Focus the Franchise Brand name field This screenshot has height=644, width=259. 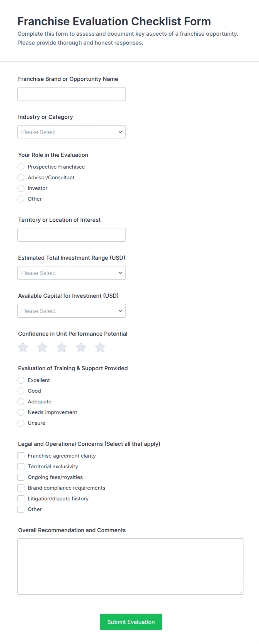click(x=72, y=94)
